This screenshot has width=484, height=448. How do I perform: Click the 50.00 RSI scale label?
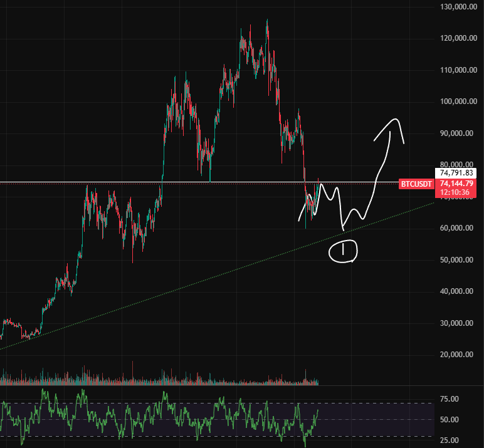tap(449, 420)
